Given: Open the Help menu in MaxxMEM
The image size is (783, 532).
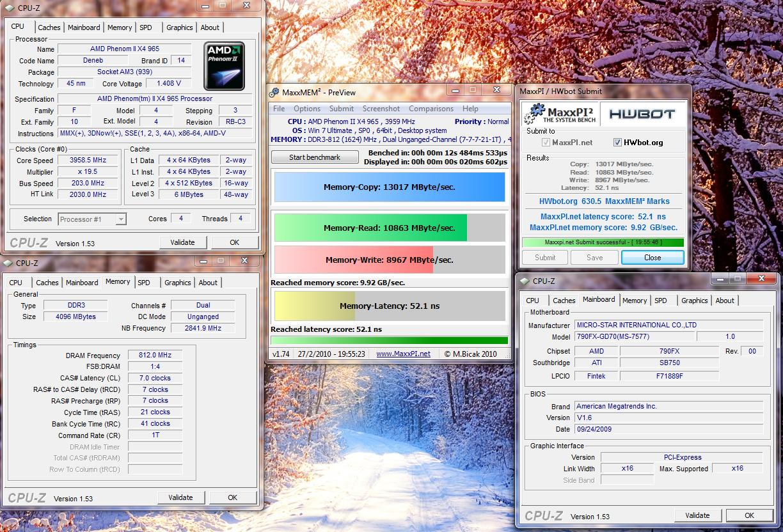Looking at the screenshot, I should (470, 109).
